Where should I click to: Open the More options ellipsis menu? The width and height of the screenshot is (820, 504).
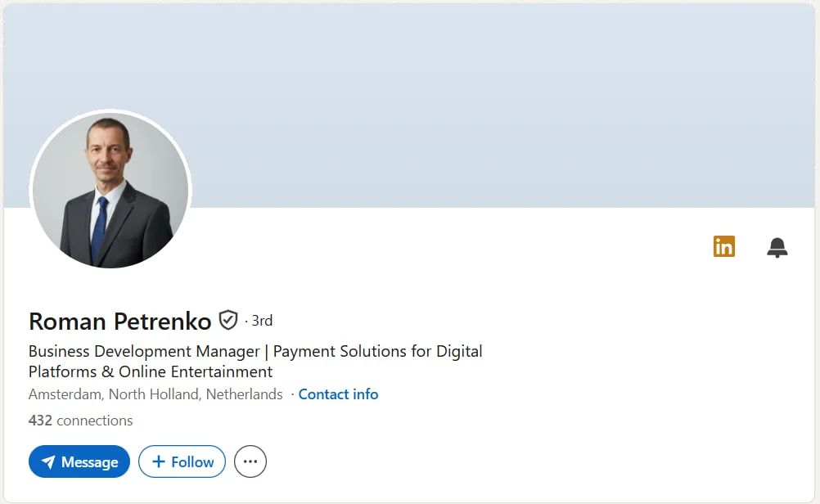point(250,461)
